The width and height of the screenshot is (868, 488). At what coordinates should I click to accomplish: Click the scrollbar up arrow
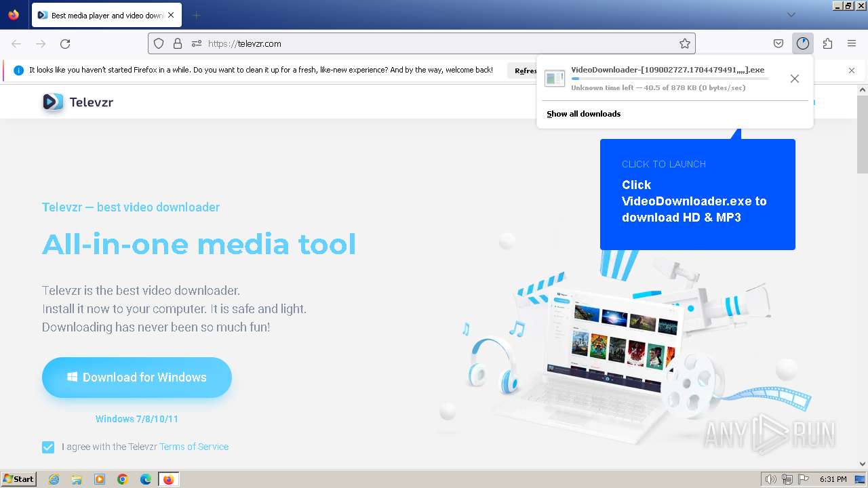863,89
